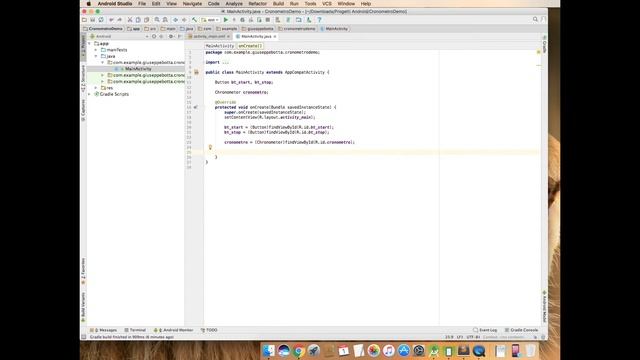This screenshot has width=640, height=360.
Task: Switch to the activity_main.xml tab
Action: click(209, 36)
